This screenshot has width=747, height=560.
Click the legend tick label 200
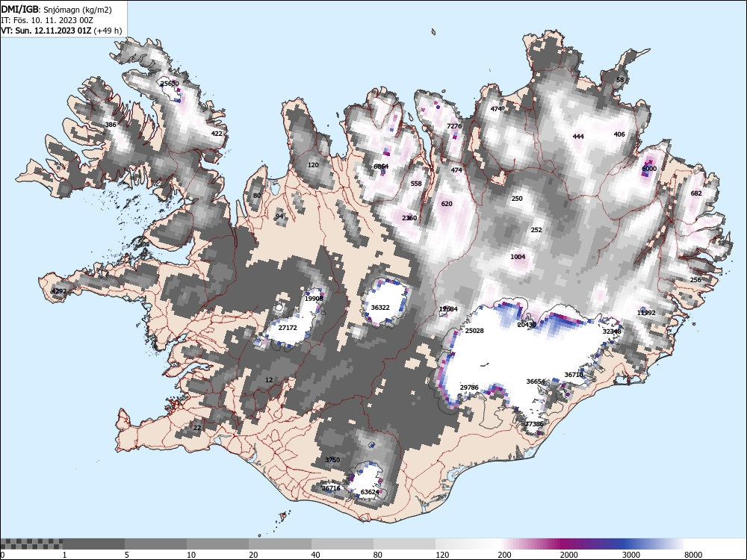pyautogui.click(x=505, y=555)
